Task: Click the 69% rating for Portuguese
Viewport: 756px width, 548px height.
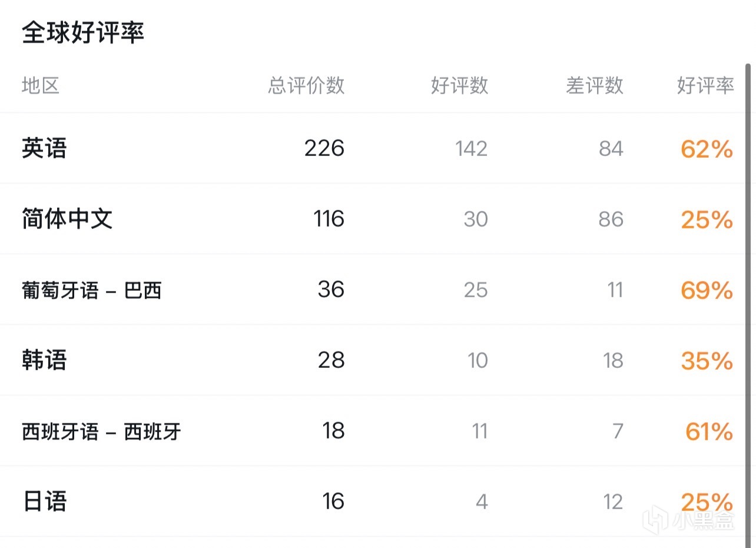Action: (707, 291)
